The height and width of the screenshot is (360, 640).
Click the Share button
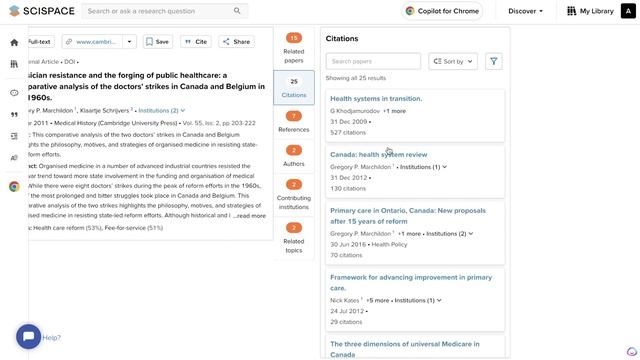point(237,42)
